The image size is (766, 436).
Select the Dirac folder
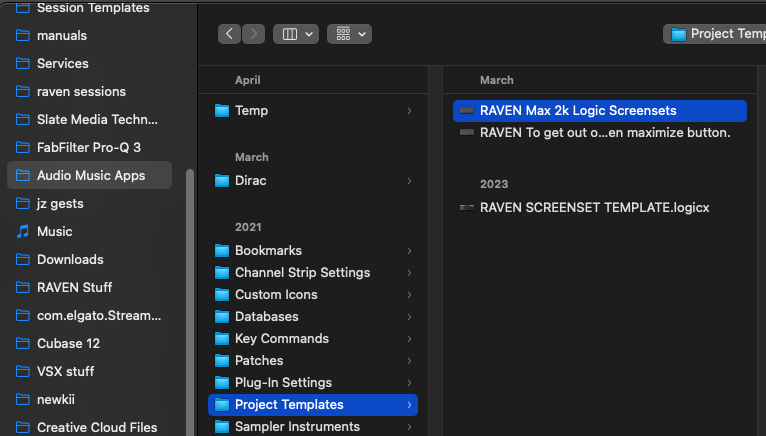pos(313,181)
